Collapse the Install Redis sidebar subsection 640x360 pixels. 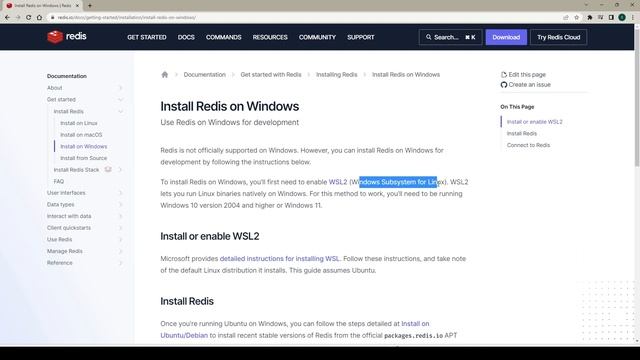click(120, 111)
